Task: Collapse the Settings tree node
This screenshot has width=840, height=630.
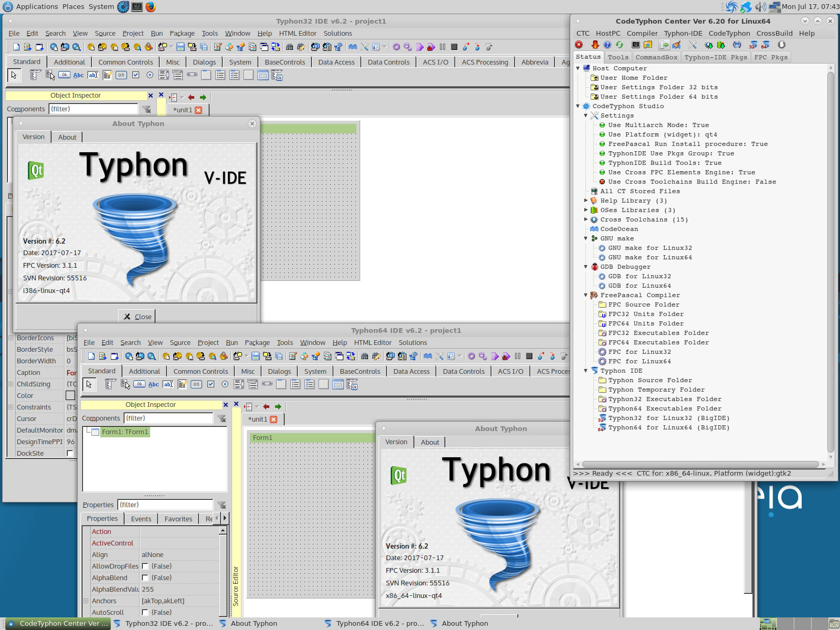Action: point(586,115)
